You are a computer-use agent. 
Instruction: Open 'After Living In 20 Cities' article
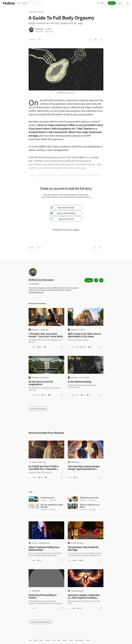(x=84, y=335)
